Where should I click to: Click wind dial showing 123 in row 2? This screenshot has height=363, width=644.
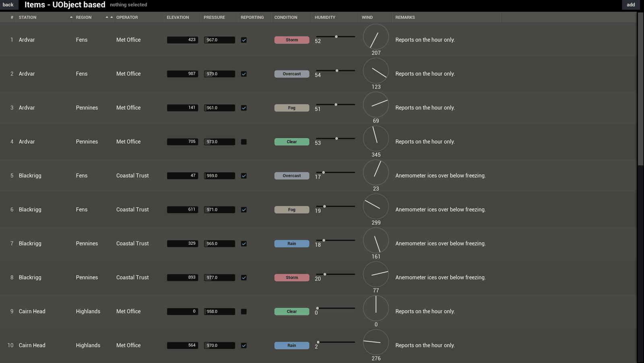(x=376, y=71)
